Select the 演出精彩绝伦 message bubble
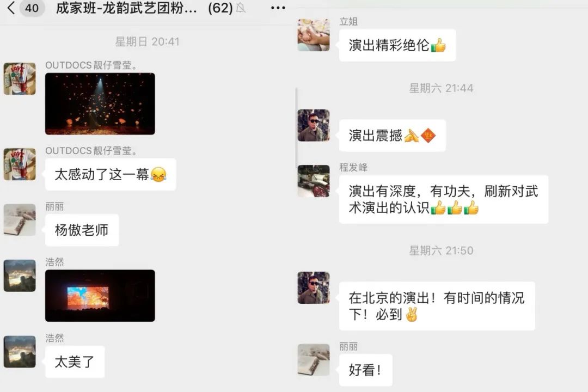Viewport: 588px width, 392px height. 397,45
